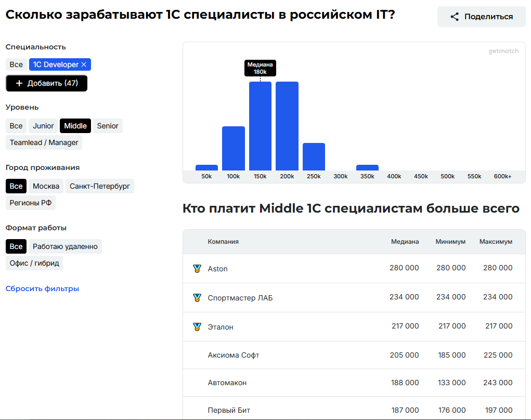Click Спортмастер ЛАБ median 234 000
This screenshot has width=531, height=420.
coord(404,297)
